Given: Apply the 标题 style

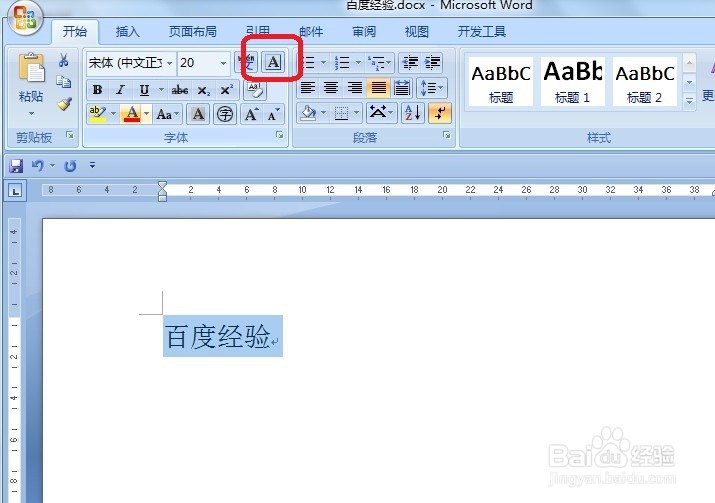Looking at the screenshot, I should pyautogui.click(x=501, y=82).
